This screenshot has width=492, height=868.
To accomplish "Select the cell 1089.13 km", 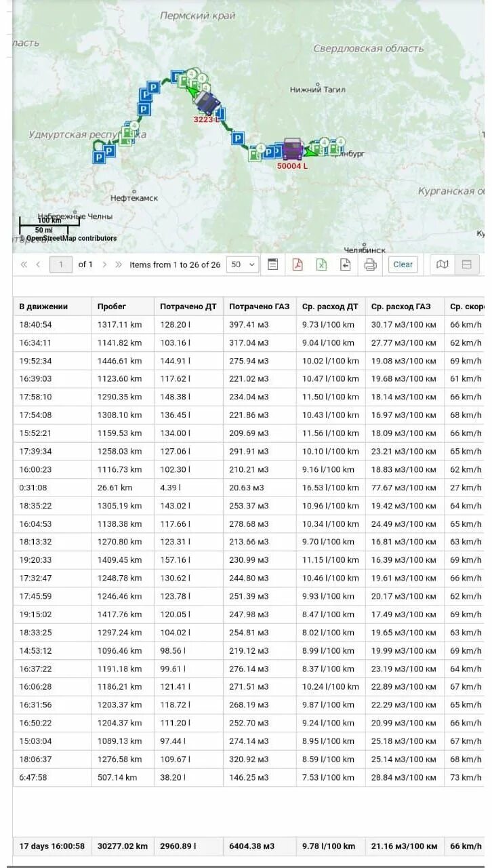I will (123, 741).
